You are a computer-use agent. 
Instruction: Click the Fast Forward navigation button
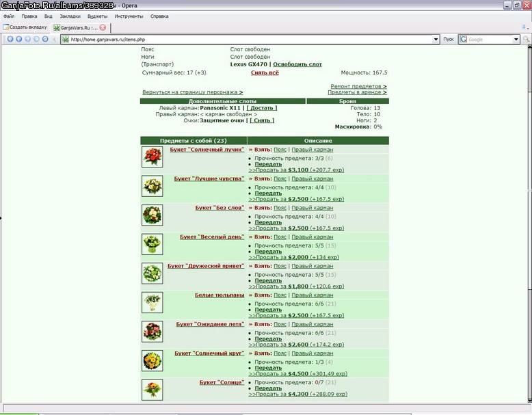pos(36,40)
